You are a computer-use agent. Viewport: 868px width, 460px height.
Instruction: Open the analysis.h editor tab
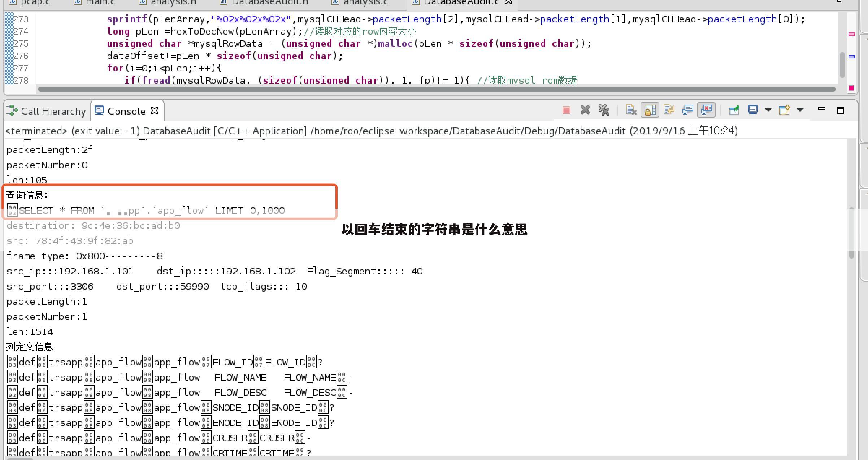pyautogui.click(x=168, y=3)
